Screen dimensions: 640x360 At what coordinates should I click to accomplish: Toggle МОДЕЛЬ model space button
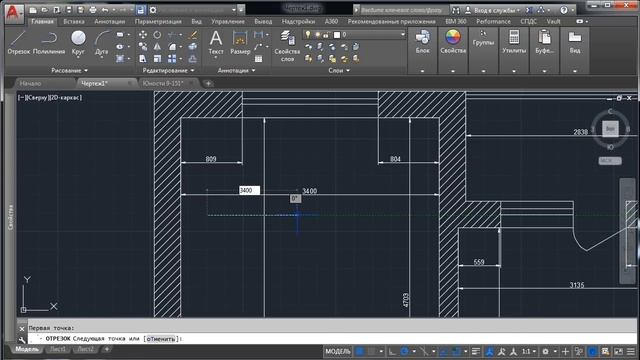coord(338,351)
